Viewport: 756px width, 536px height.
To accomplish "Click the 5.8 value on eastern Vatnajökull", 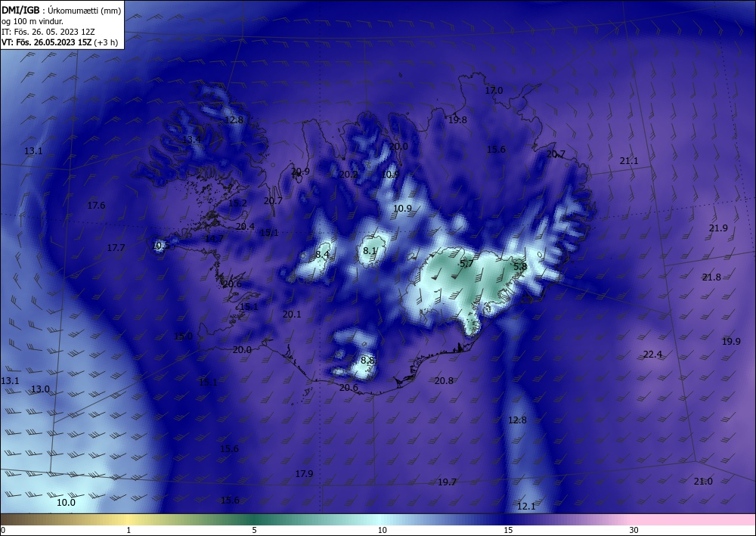I will [x=520, y=267].
